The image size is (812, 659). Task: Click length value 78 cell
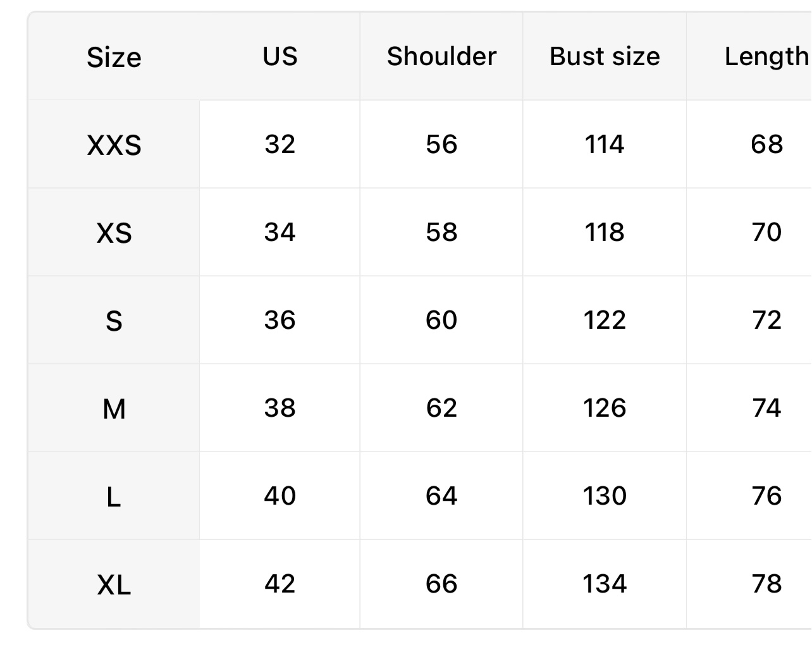click(766, 584)
